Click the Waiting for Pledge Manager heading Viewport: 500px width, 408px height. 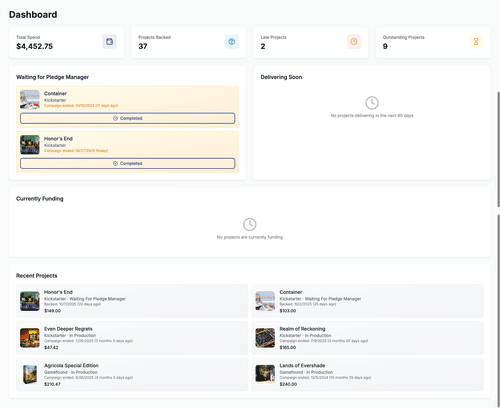(52, 77)
